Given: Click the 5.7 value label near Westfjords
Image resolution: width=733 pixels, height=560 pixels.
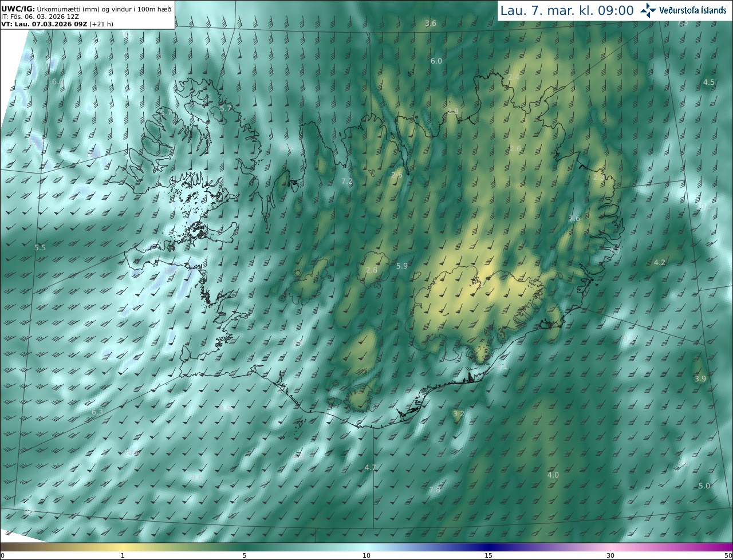Looking at the screenshot, I should point(226,108).
